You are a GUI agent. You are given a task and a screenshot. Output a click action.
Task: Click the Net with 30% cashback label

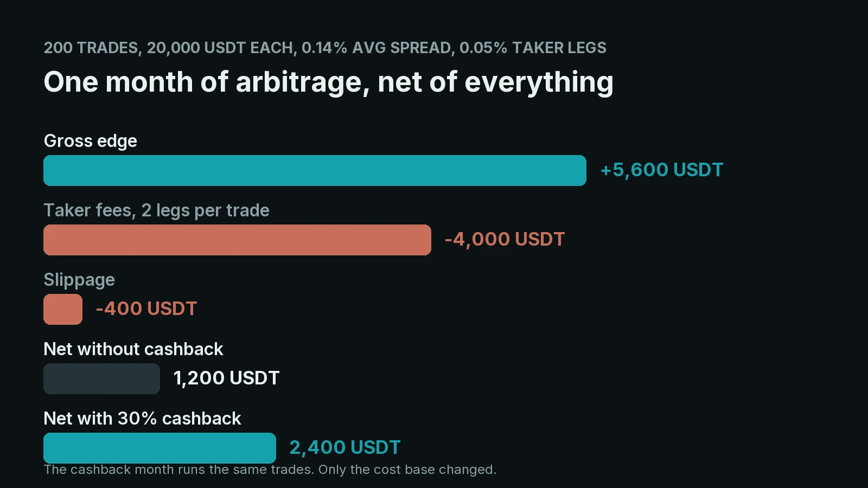tap(142, 419)
